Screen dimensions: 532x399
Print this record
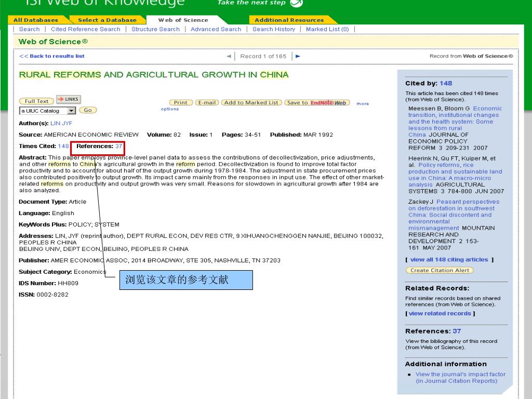(181, 102)
